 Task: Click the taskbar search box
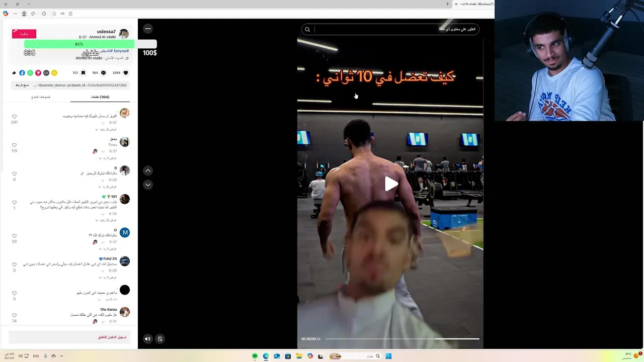click(355, 356)
